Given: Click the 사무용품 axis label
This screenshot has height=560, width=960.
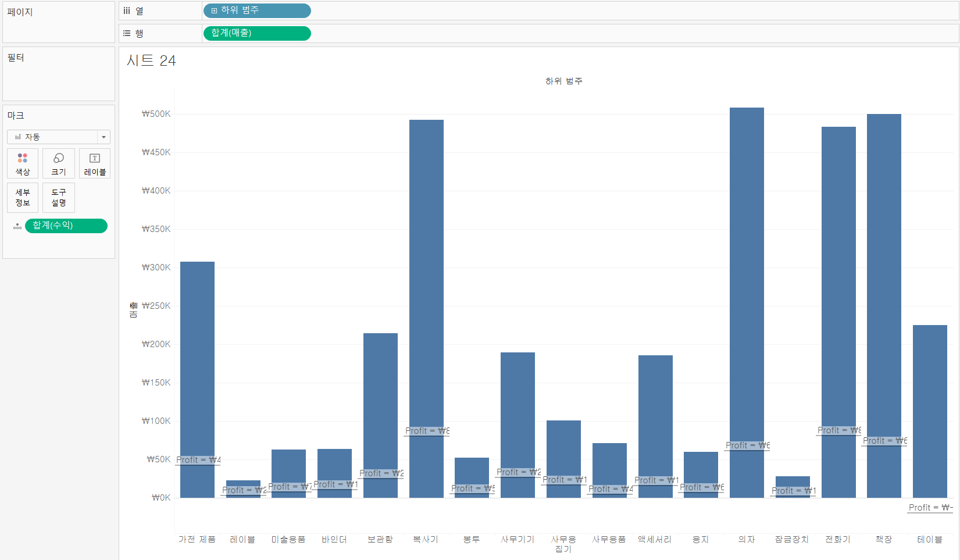Looking at the screenshot, I should pos(609,540).
